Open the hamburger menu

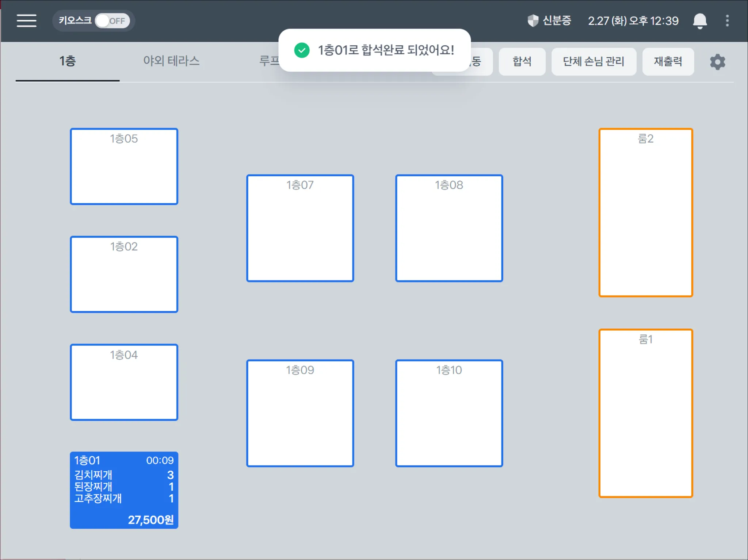(26, 21)
